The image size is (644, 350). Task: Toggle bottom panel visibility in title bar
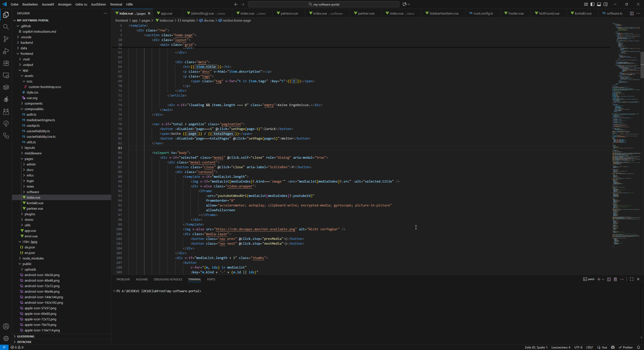tap(599, 4)
